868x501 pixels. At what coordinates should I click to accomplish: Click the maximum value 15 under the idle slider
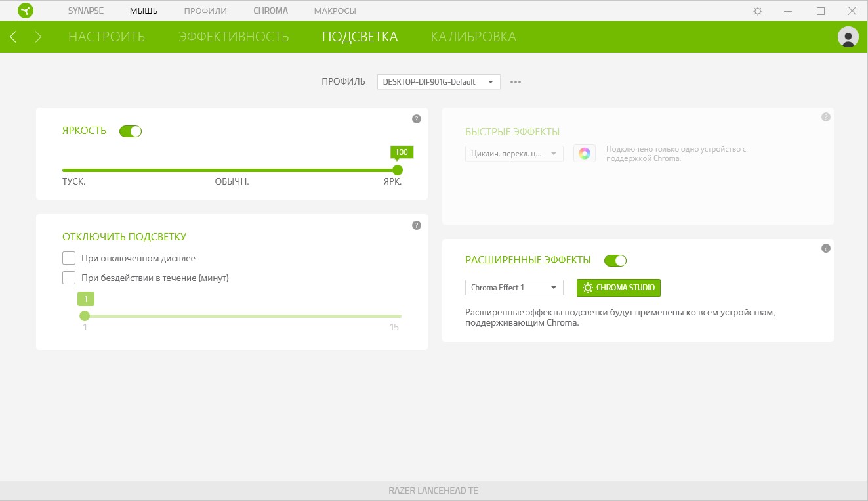[x=394, y=327]
